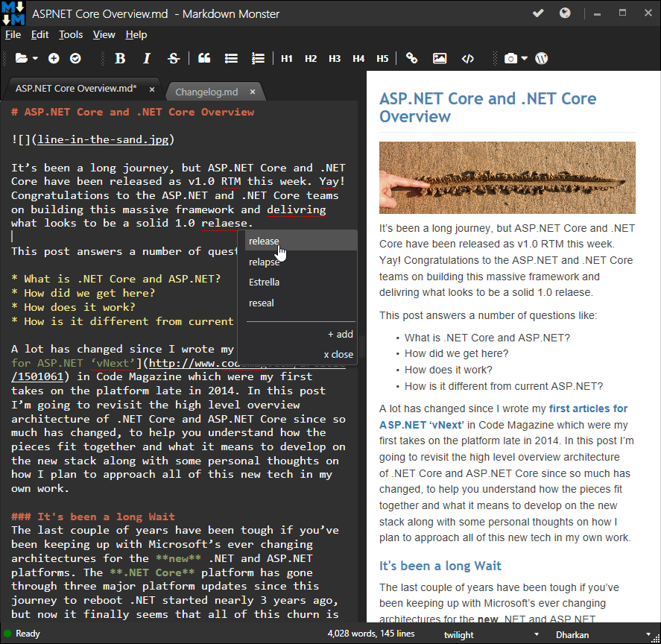
Task: Click the 'How does it work?' preview bullet
Action: (448, 370)
